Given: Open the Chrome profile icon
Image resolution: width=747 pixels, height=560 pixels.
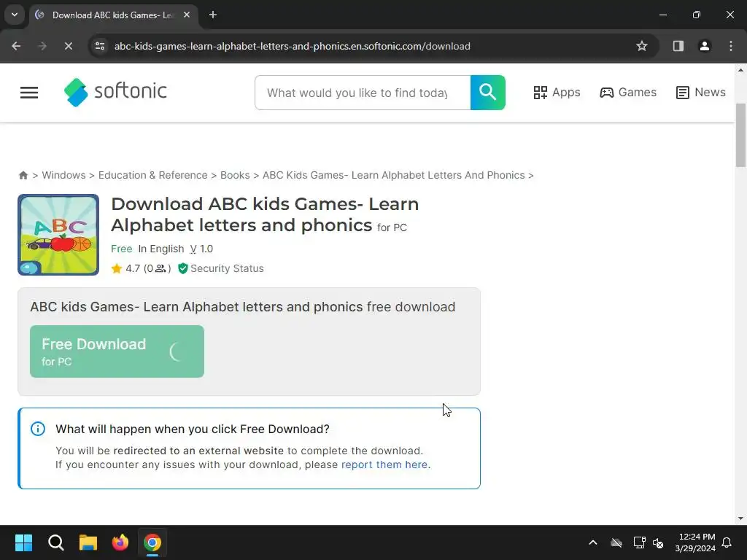Looking at the screenshot, I should point(705,46).
